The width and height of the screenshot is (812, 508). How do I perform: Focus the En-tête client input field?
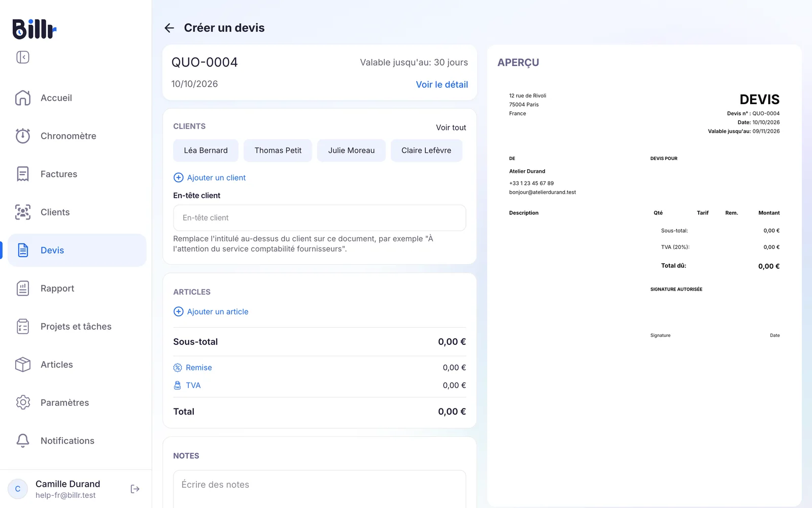coord(320,217)
